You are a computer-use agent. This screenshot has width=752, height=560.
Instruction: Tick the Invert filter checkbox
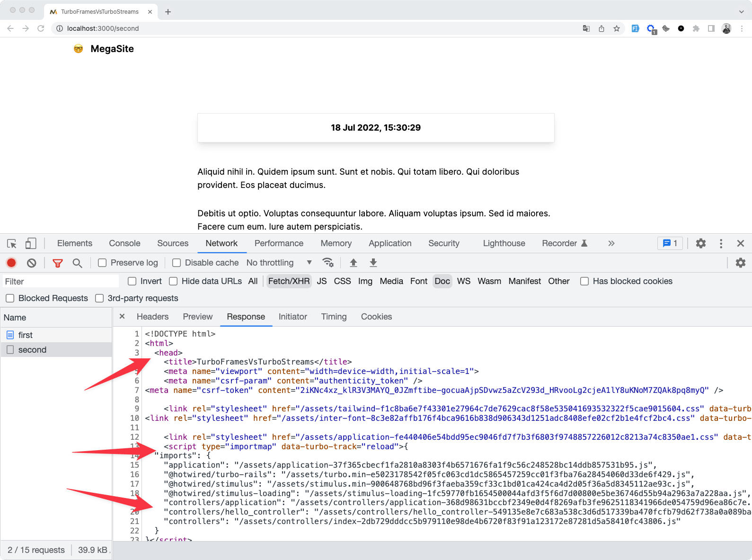coord(133,281)
